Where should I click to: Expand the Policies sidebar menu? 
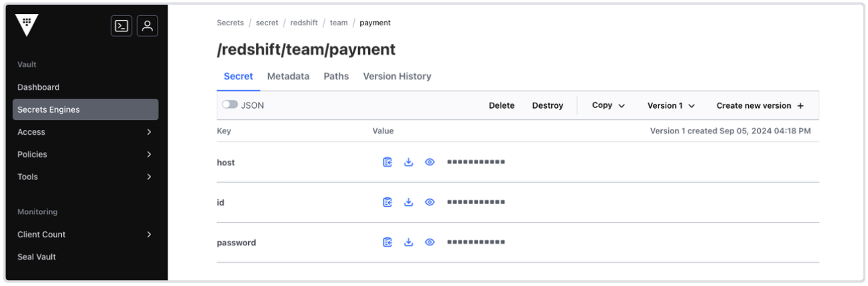click(85, 154)
